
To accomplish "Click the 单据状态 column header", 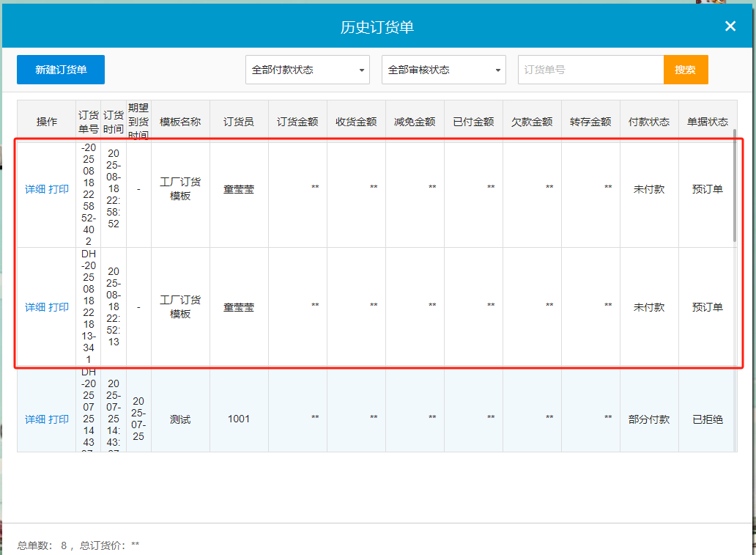I will click(708, 122).
